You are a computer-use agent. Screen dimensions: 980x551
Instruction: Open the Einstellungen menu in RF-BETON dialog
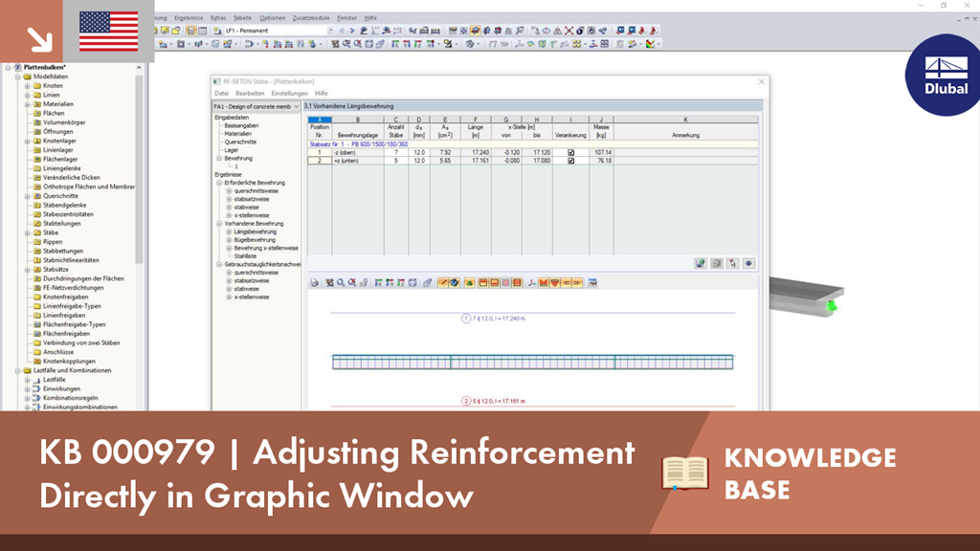289,93
